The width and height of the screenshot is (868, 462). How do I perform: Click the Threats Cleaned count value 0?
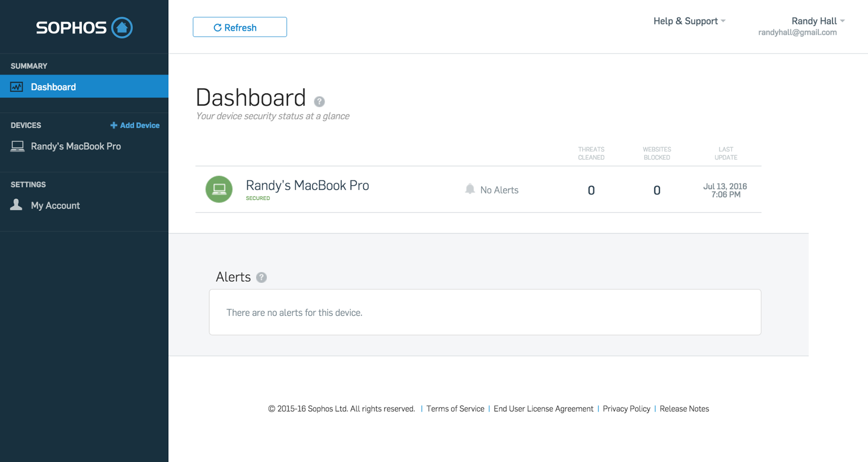(x=591, y=190)
